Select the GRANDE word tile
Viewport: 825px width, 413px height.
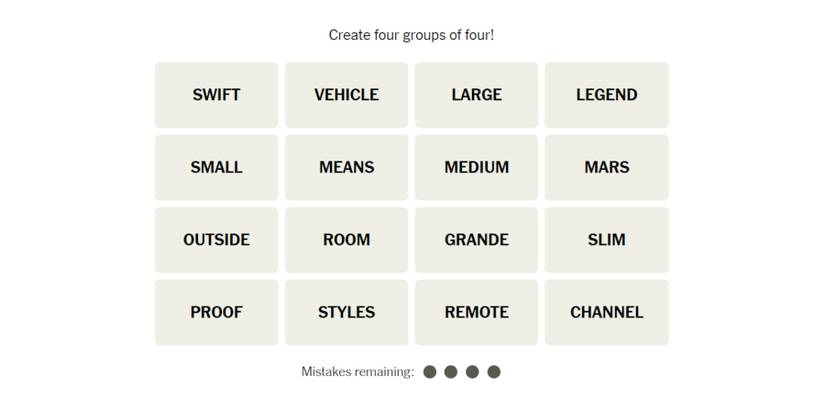coord(476,240)
